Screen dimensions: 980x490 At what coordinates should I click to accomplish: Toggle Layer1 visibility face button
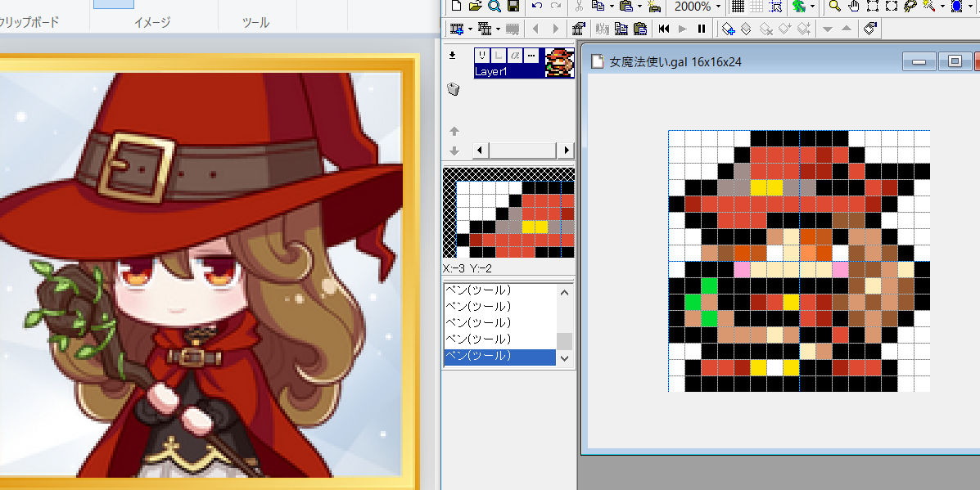[482, 56]
